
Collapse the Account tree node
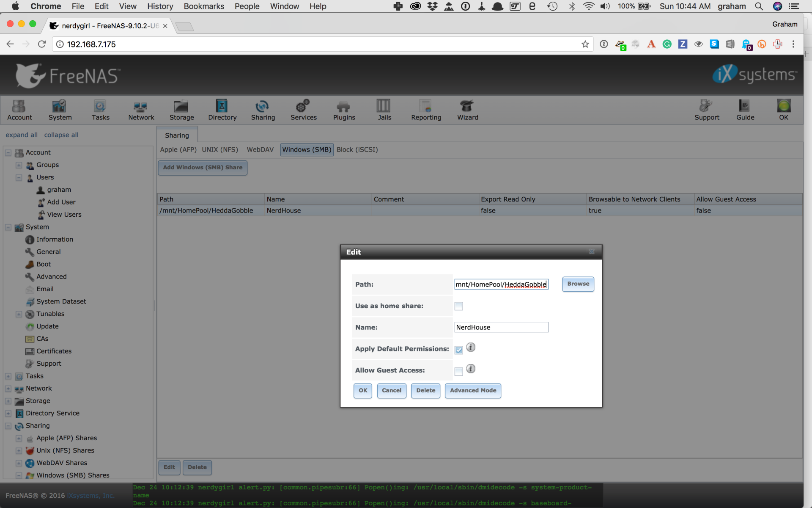pos(8,152)
